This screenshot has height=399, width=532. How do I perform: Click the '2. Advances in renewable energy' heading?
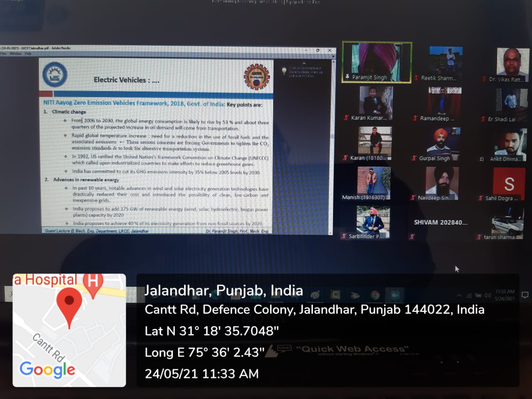point(82,180)
